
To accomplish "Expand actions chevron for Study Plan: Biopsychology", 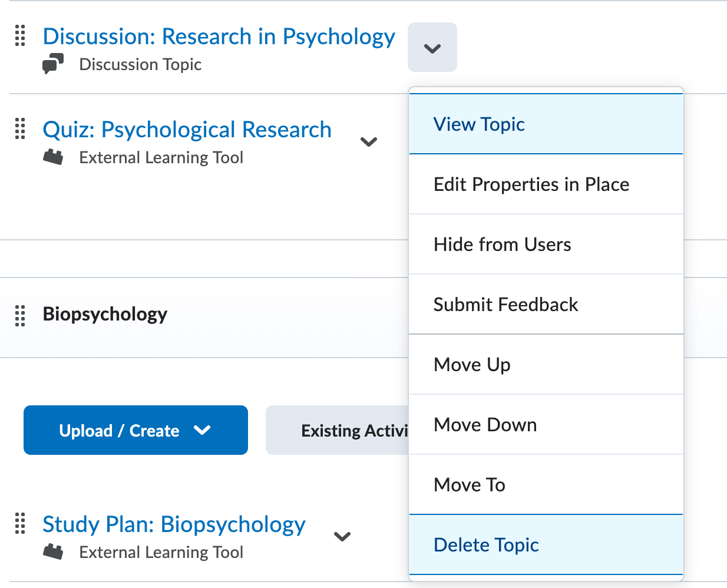I will (342, 537).
